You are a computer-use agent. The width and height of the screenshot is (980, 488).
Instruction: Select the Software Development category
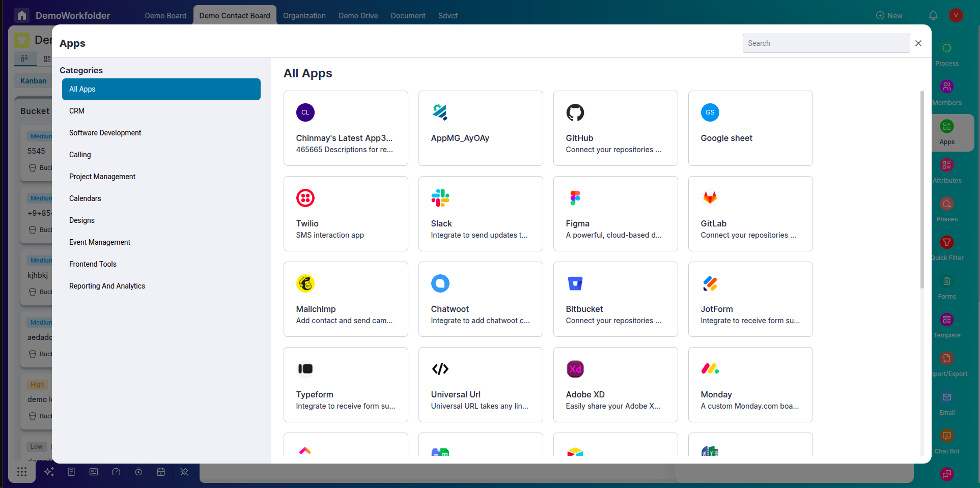(x=161, y=133)
